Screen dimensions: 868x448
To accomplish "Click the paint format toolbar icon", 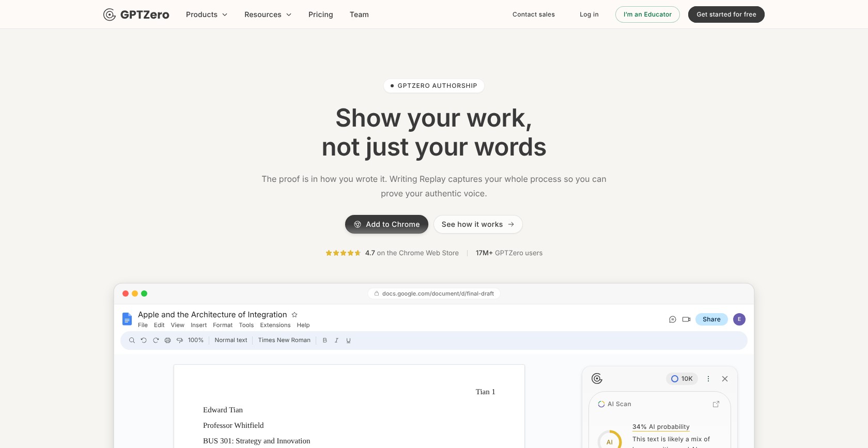I will tap(180, 341).
